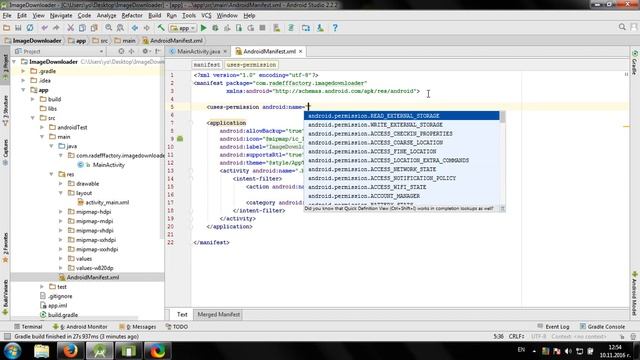Screen dimensions: 640x360
Task: Click the Synchronize toolbar icon
Action: 30,28
